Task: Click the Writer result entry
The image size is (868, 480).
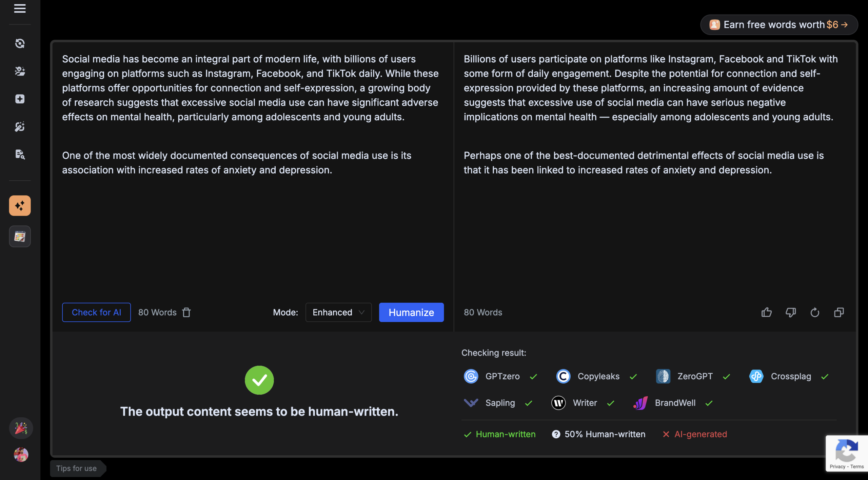Action: 583,403
